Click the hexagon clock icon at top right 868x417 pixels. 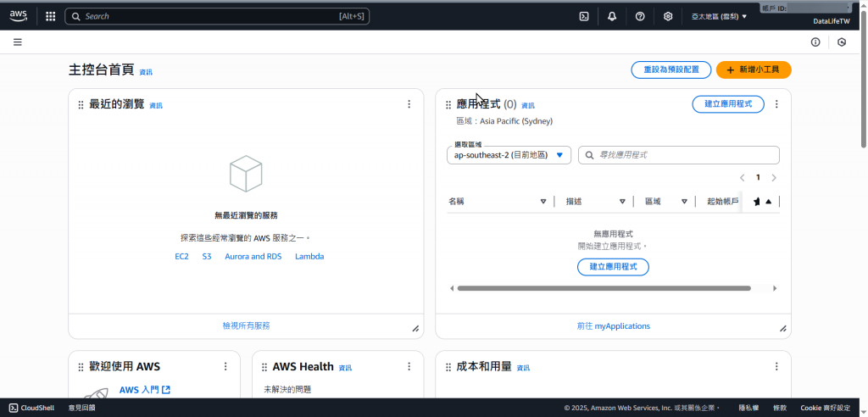point(842,42)
